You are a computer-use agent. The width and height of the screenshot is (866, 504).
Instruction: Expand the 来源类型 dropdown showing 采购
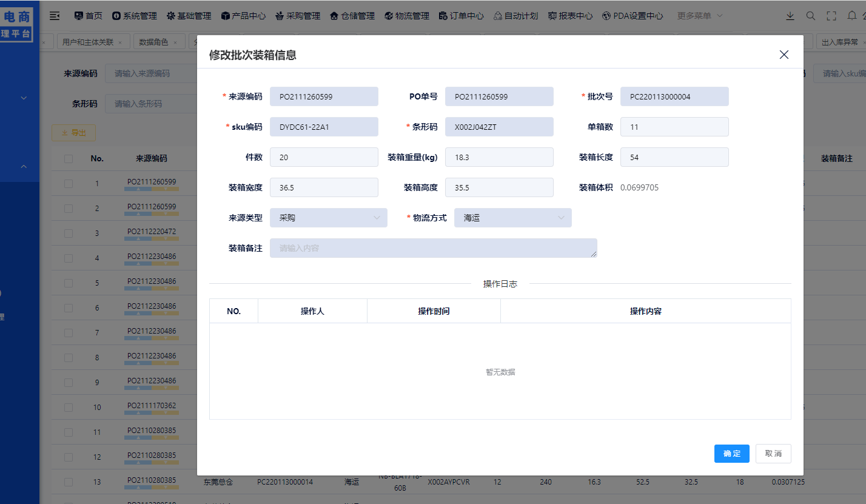coord(328,218)
